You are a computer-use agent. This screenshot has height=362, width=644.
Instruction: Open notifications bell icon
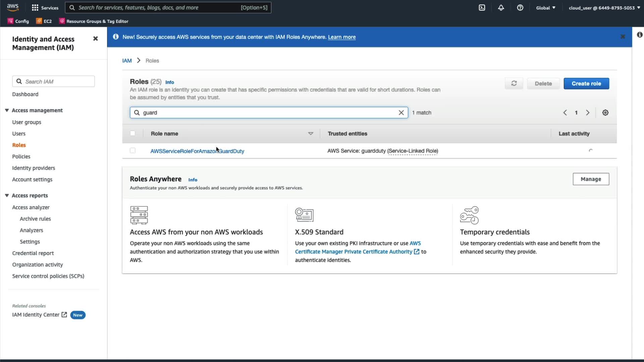(501, 8)
